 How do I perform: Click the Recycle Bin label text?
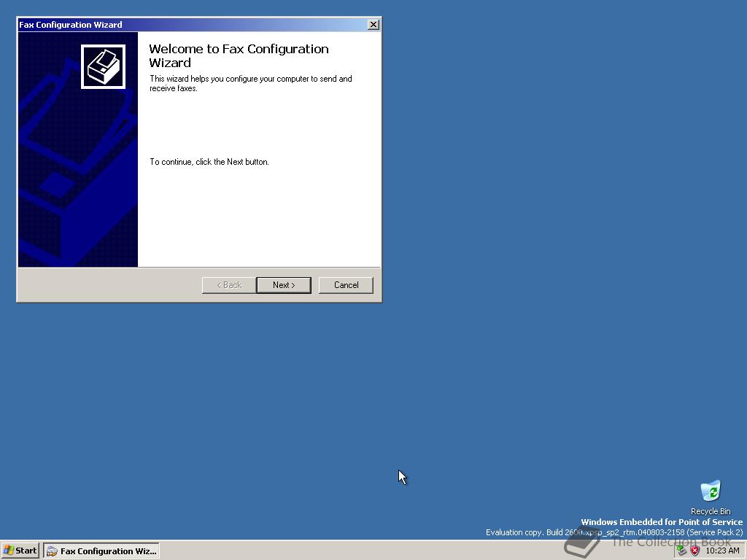tap(711, 511)
